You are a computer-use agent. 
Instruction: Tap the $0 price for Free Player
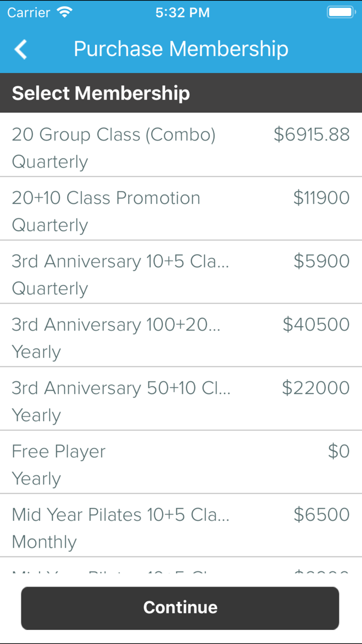(339, 451)
